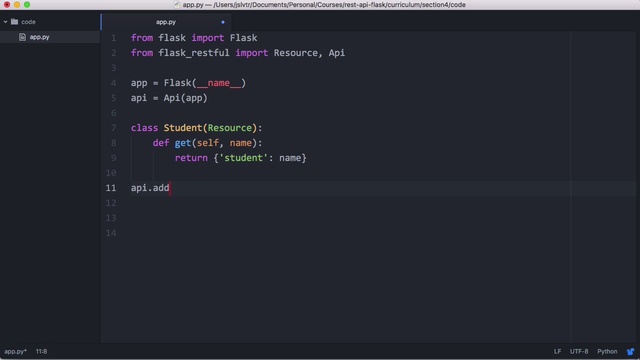This screenshot has height=360, width=640.
Task: Switch to the app.py editor tab
Action: (x=166, y=22)
